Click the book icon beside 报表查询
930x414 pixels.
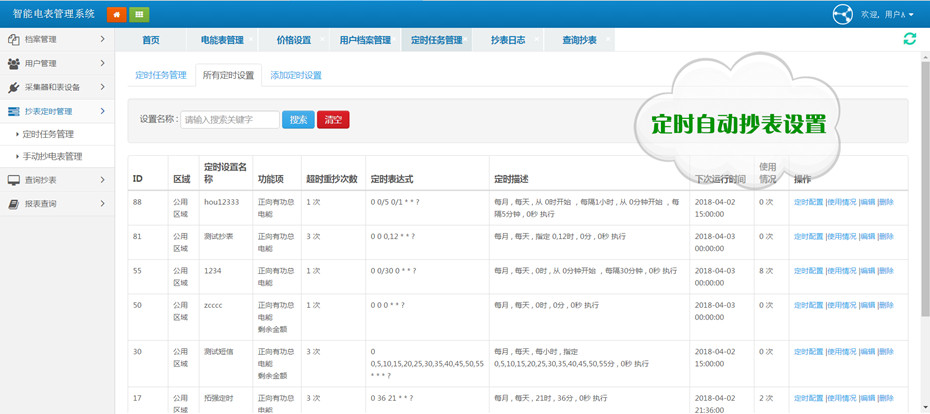point(13,204)
